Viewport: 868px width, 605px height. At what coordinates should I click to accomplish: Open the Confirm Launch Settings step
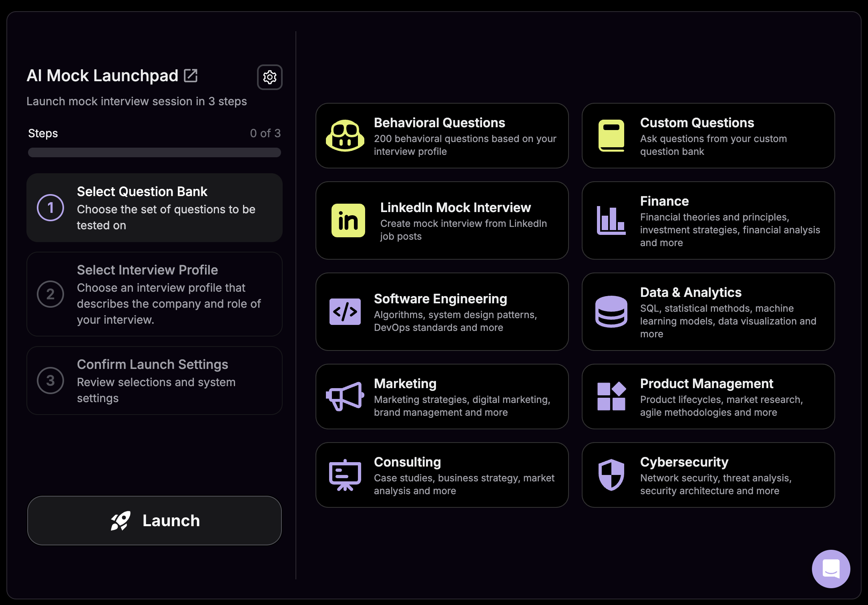(155, 381)
